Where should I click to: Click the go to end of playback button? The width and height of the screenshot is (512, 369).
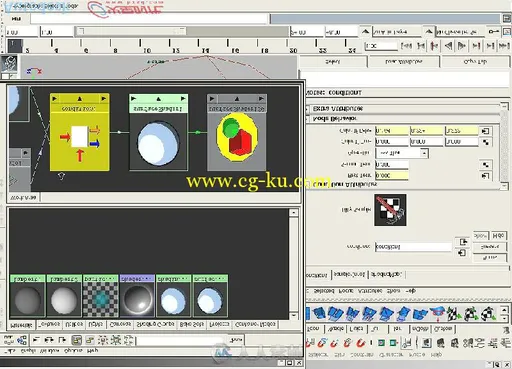pyautogui.click(x=504, y=45)
